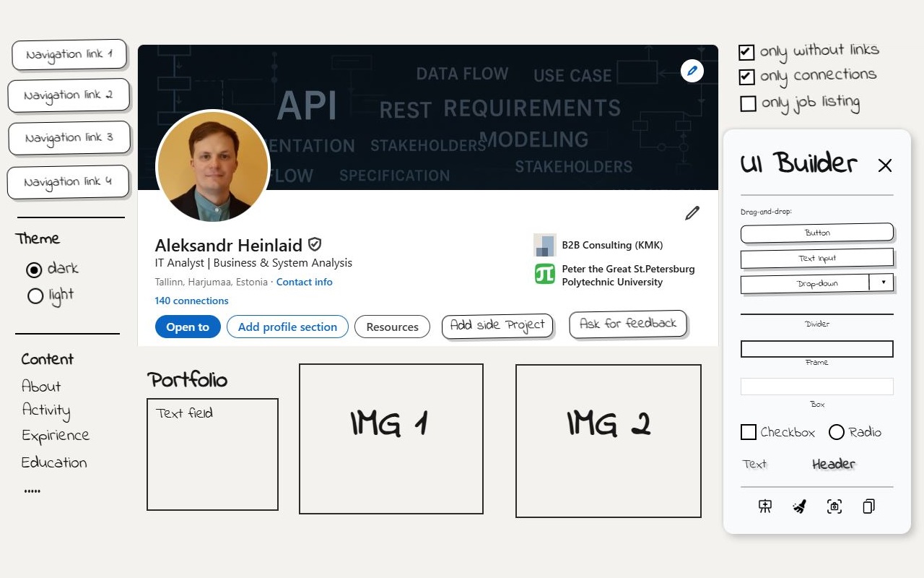Click the pencil icon on the banner image
Screen dimensions: 924x578
(692, 71)
